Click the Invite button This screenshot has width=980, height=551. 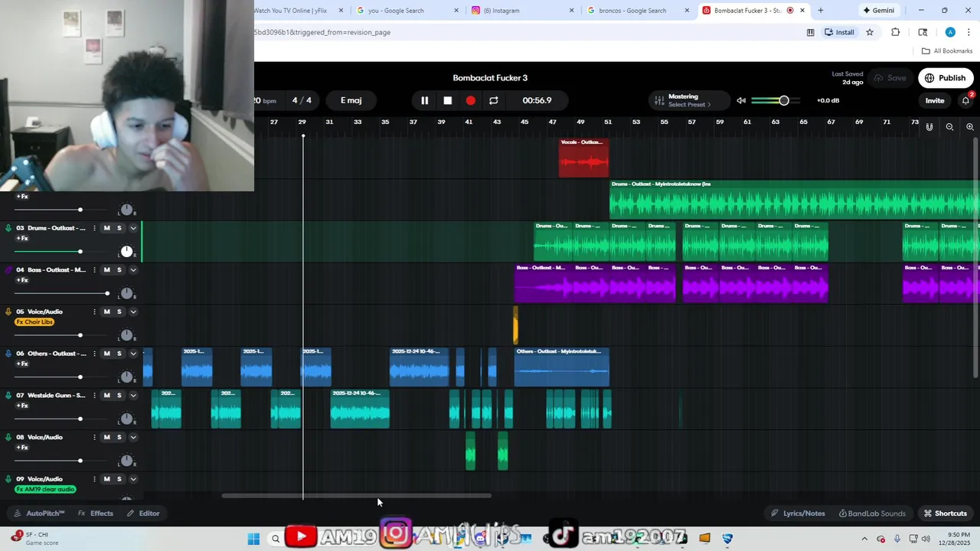coord(935,100)
